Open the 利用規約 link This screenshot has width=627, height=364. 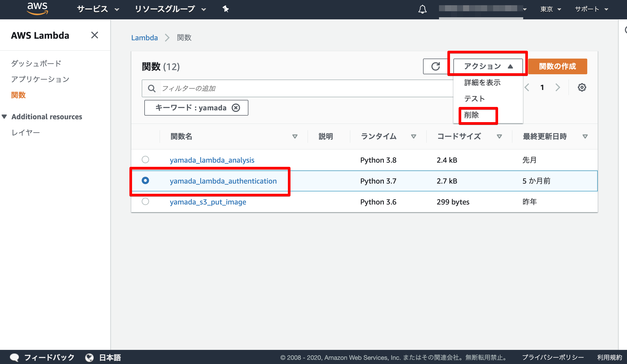coord(609,357)
